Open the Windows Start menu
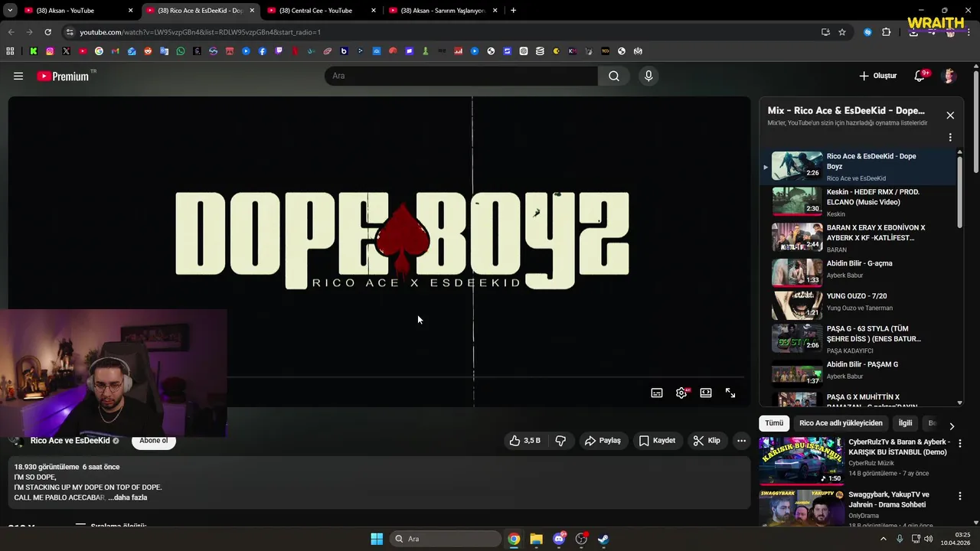This screenshot has width=980, height=551. pos(377,539)
